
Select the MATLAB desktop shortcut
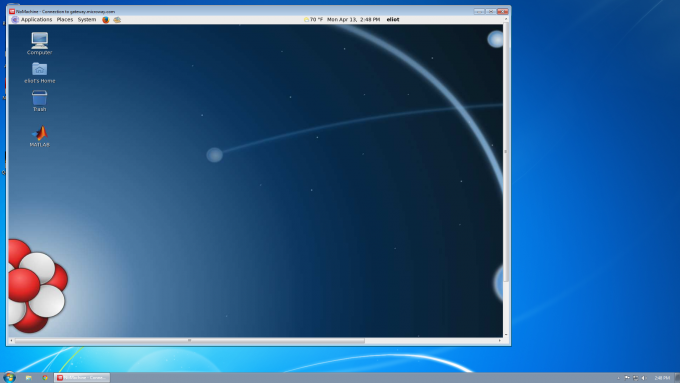tap(39, 136)
